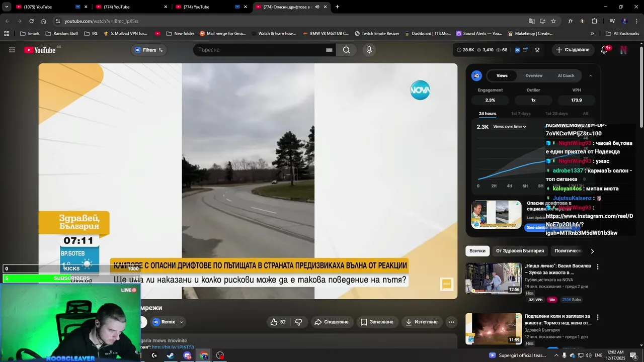This screenshot has width=644, height=362.
Task: Click the search magnifier button
Action: (x=347, y=50)
